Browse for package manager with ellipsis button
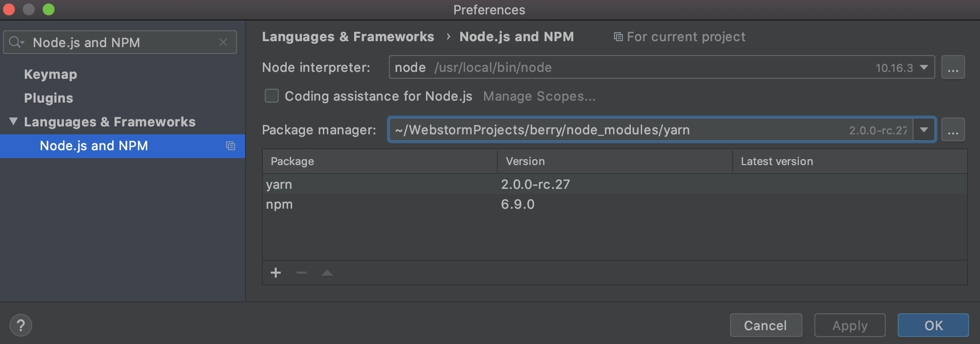The image size is (980, 344). (953, 130)
